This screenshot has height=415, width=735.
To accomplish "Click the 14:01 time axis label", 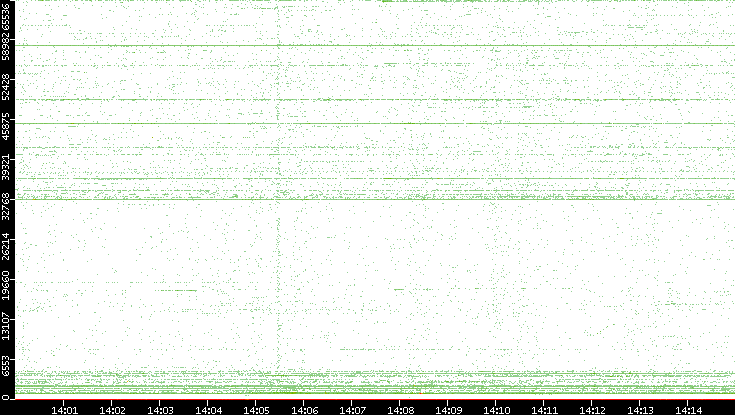I will [x=64, y=409].
